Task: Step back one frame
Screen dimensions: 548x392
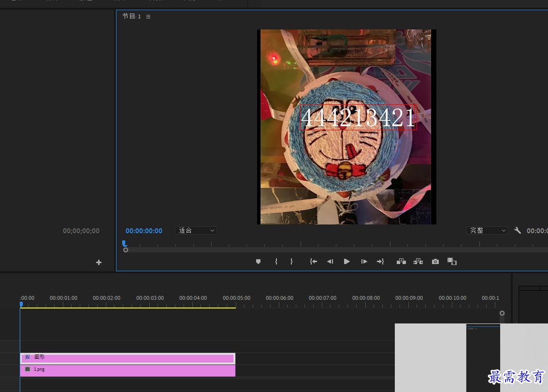Action: coord(330,262)
